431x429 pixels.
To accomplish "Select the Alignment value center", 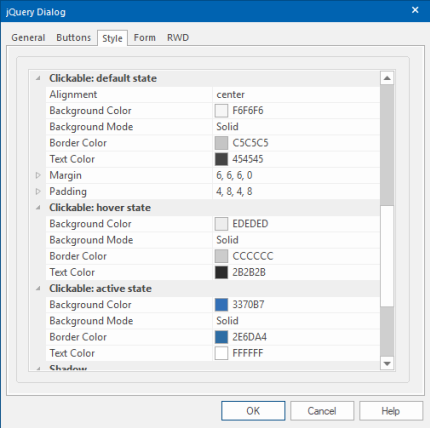I will click(x=230, y=95).
